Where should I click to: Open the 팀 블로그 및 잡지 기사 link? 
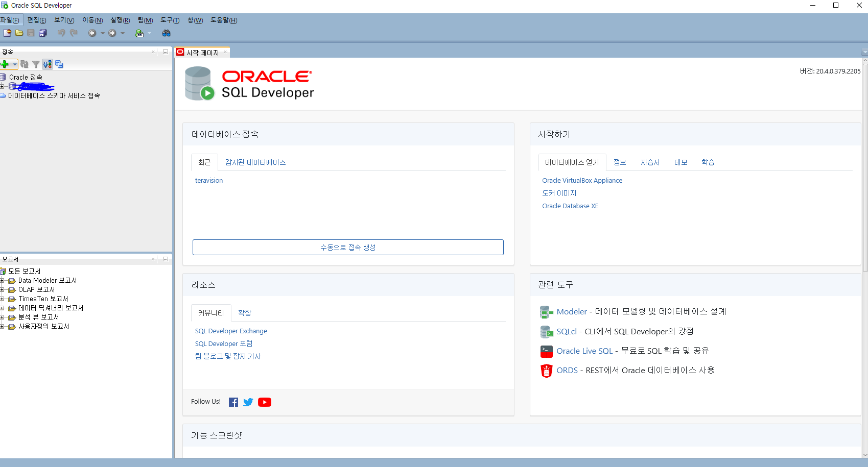tap(228, 356)
